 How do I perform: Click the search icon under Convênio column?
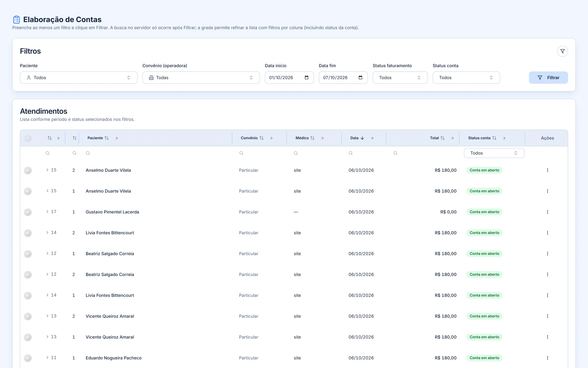[241, 153]
